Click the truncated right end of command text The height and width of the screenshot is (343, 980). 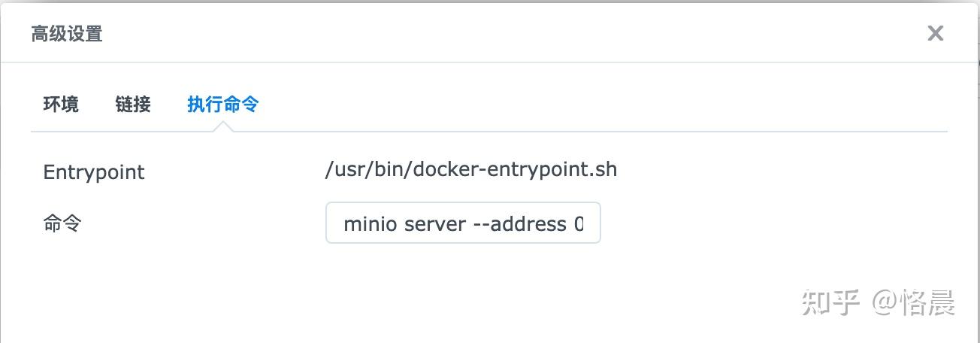[x=579, y=223]
